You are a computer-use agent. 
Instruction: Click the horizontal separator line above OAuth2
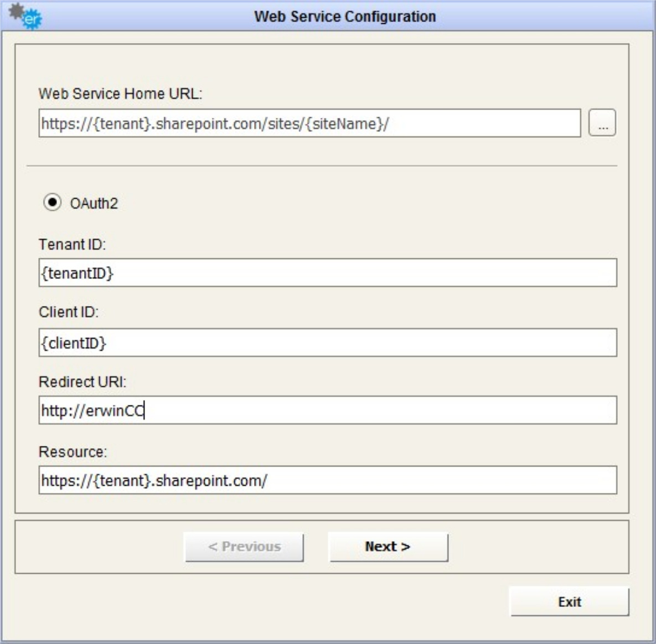pos(322,165)
